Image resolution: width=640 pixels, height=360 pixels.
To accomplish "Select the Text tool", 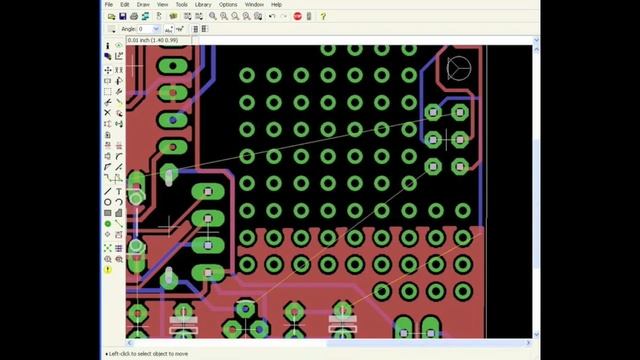I will pos(119,191).
